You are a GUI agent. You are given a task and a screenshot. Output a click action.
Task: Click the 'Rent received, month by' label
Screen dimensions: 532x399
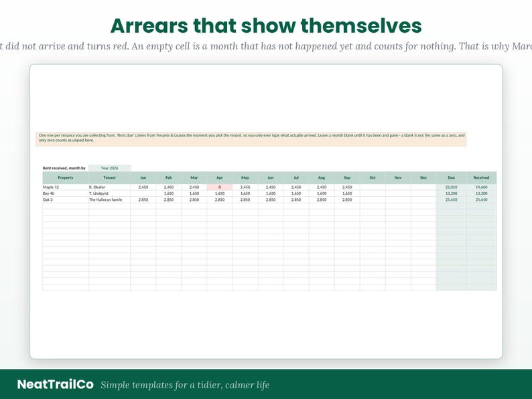tap(64, 168)
